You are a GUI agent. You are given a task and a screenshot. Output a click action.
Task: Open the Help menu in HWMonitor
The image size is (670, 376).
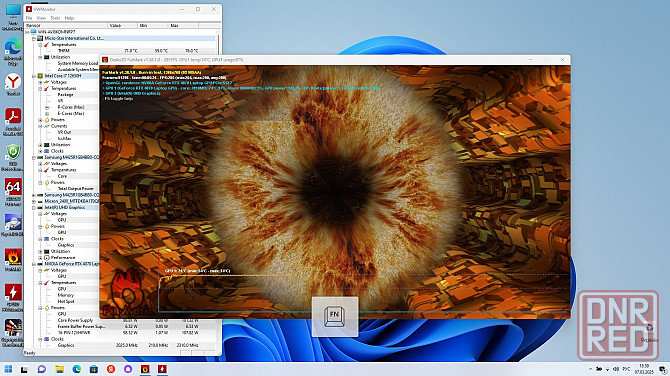69,18
